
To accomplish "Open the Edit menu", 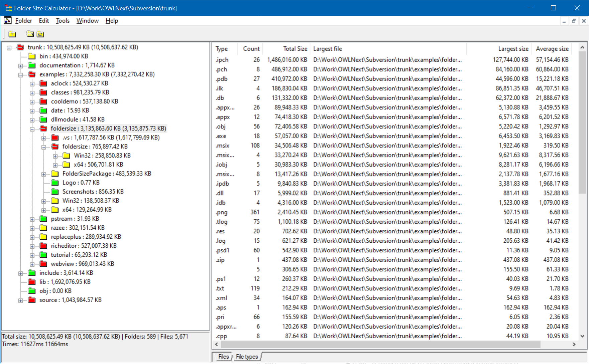I will [44, 21].
